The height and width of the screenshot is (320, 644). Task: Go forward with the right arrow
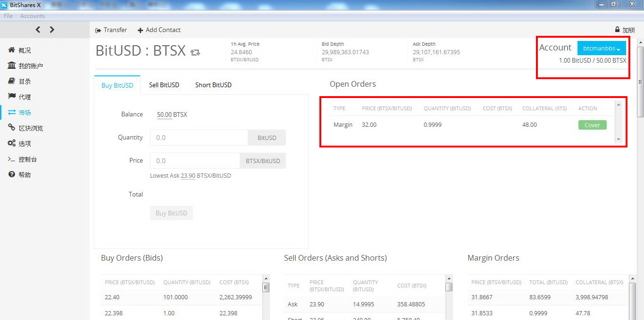(52, 30)
